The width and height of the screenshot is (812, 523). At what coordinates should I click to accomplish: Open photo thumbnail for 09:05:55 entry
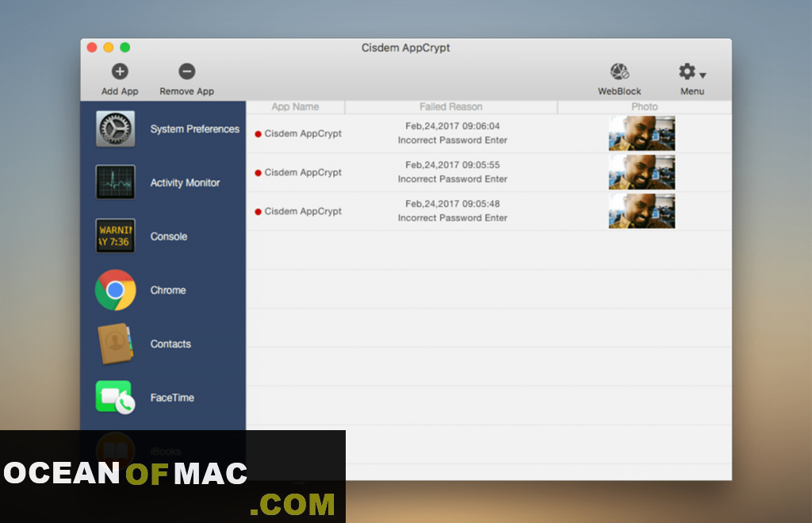(x=642, y=172)
